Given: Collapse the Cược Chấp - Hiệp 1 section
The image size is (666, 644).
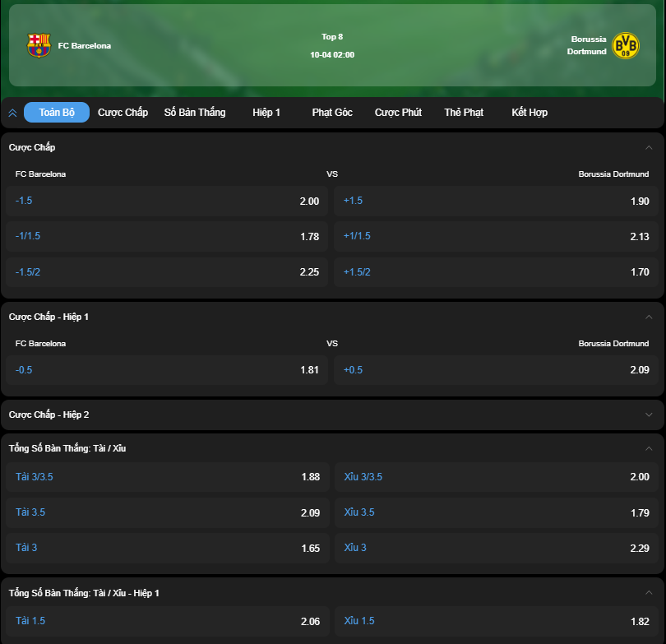Looking at the screenshot, I should tap(649, 317).
